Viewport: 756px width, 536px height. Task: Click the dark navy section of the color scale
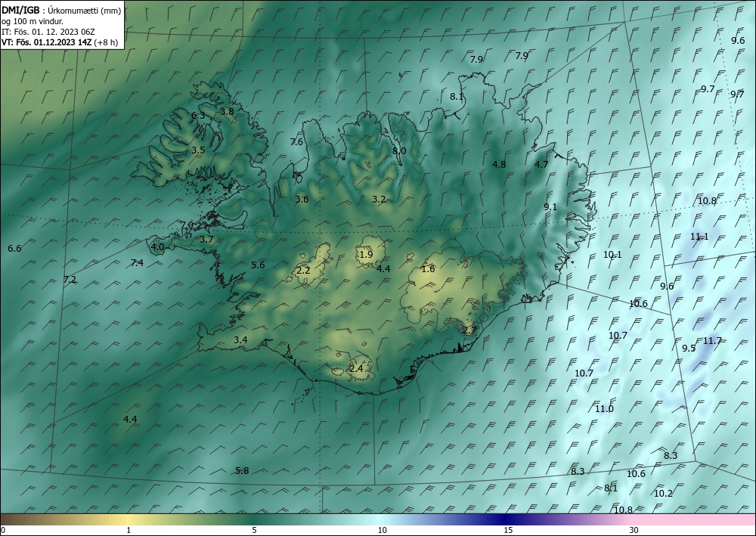(503, 519)
